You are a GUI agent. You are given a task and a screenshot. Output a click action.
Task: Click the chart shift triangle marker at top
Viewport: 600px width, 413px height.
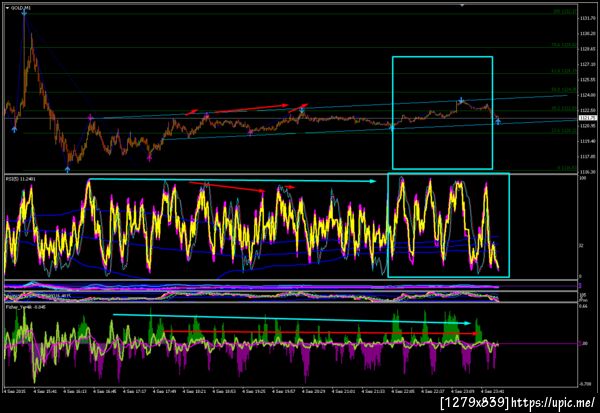tap(462, 5)
